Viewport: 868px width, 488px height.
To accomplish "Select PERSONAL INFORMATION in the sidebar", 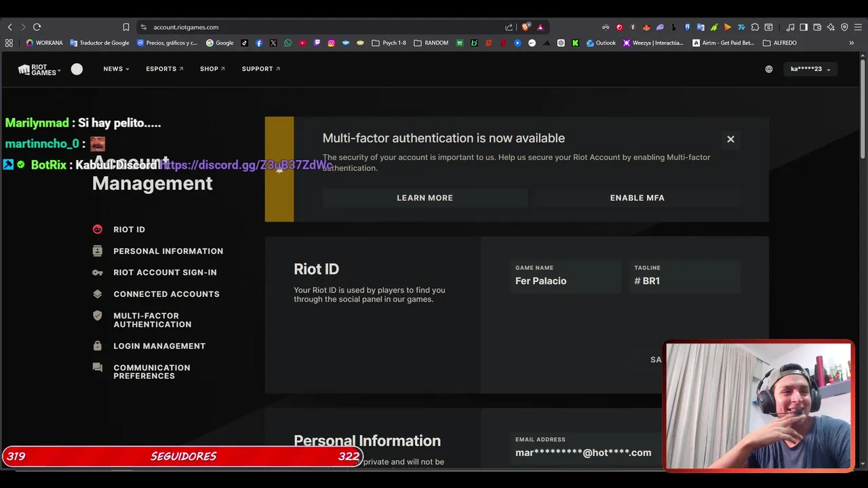I will 157,251.
